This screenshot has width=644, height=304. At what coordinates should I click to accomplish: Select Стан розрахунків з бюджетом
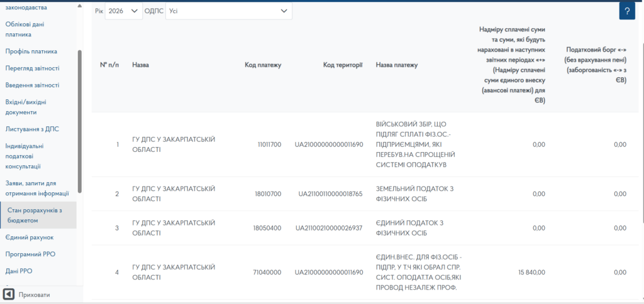(x=35, y=215)
